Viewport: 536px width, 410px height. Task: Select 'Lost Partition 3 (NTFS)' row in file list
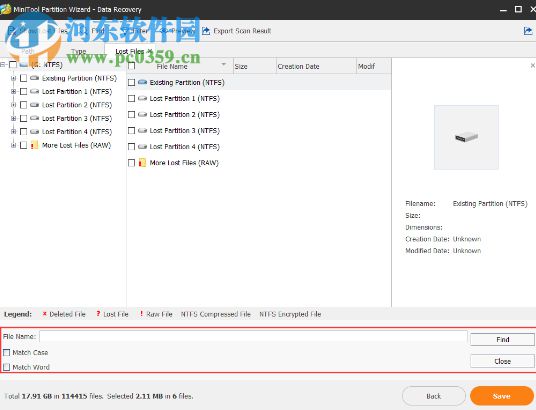click(259, 131)
